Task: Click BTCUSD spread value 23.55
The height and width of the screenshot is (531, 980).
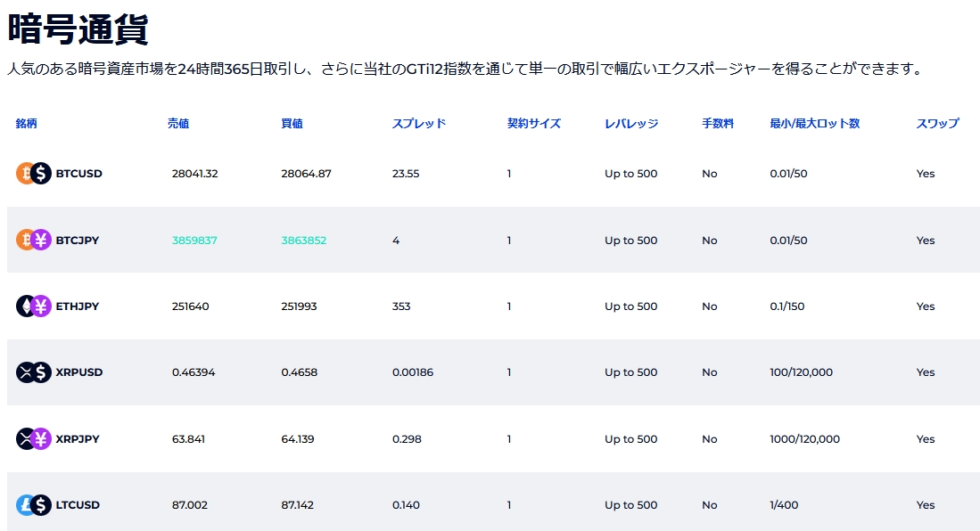Action: pos(406,174)
